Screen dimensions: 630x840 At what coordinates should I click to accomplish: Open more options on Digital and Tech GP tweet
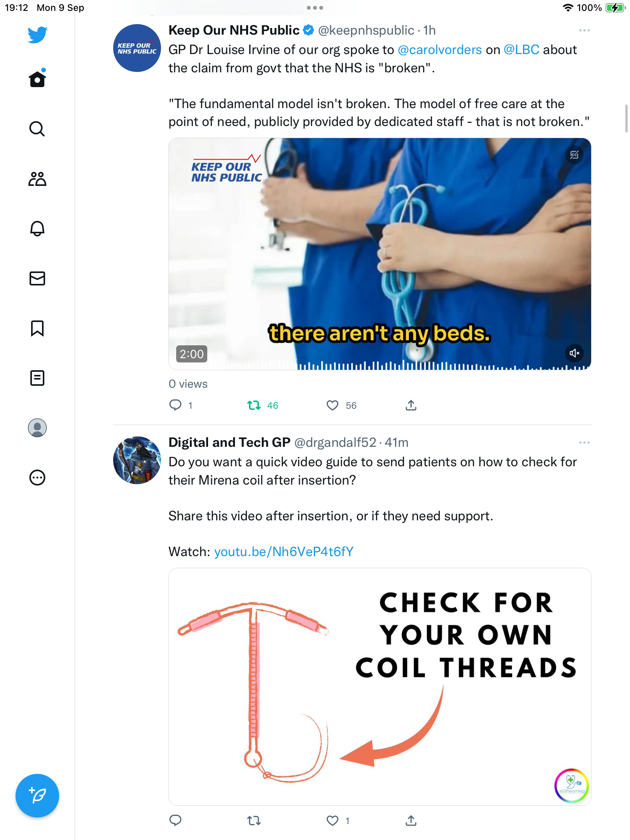click(x=584, y=443)
